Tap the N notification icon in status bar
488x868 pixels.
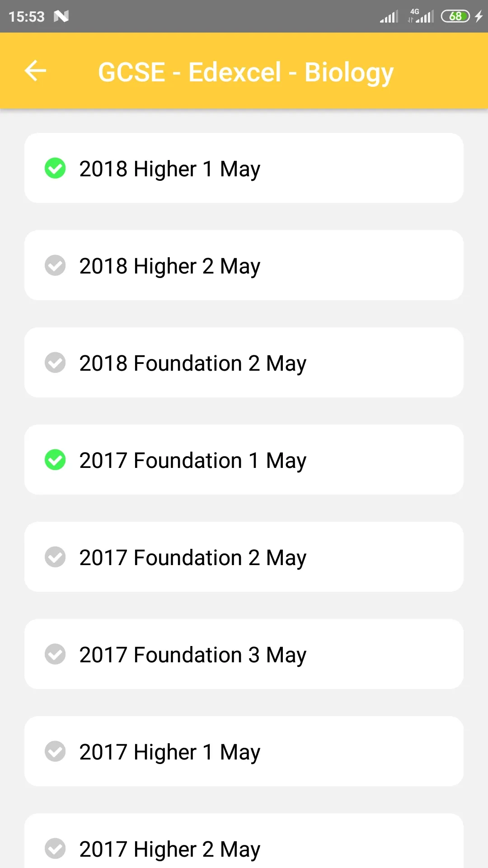coord(61,17)
